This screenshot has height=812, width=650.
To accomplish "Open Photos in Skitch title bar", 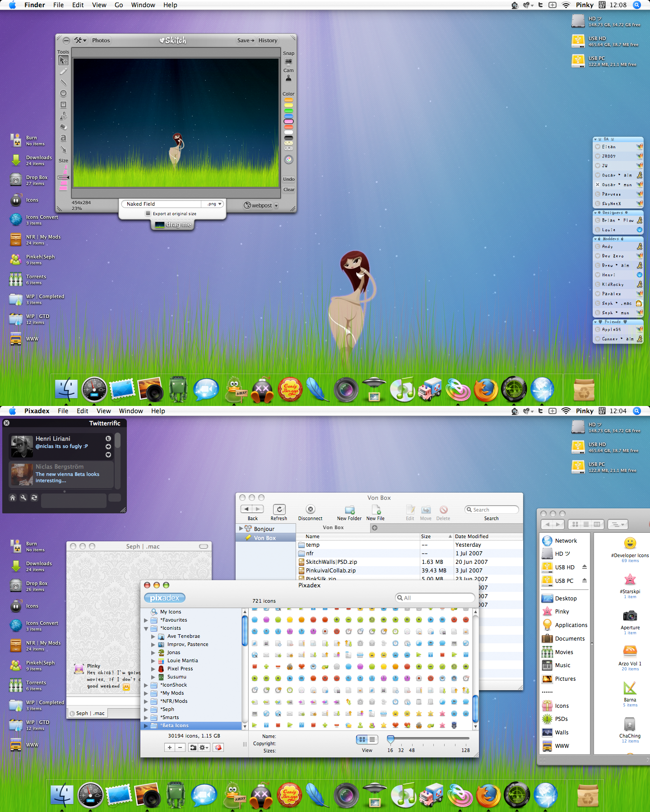I will point(101,41).
